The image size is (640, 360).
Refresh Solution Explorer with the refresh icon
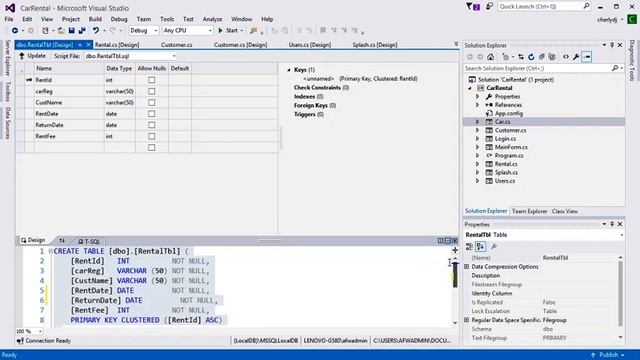click(531, 57)
